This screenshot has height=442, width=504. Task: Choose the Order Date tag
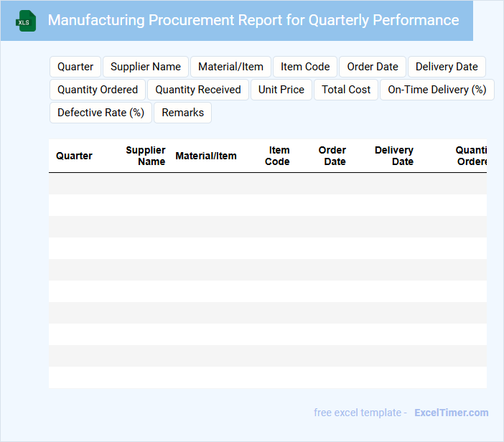coord(372,67)
